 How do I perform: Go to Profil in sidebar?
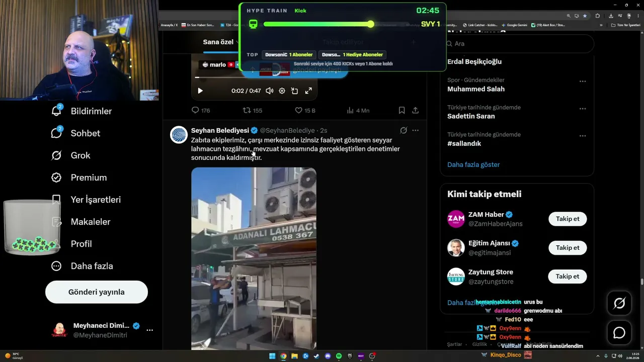coord(81,244)
